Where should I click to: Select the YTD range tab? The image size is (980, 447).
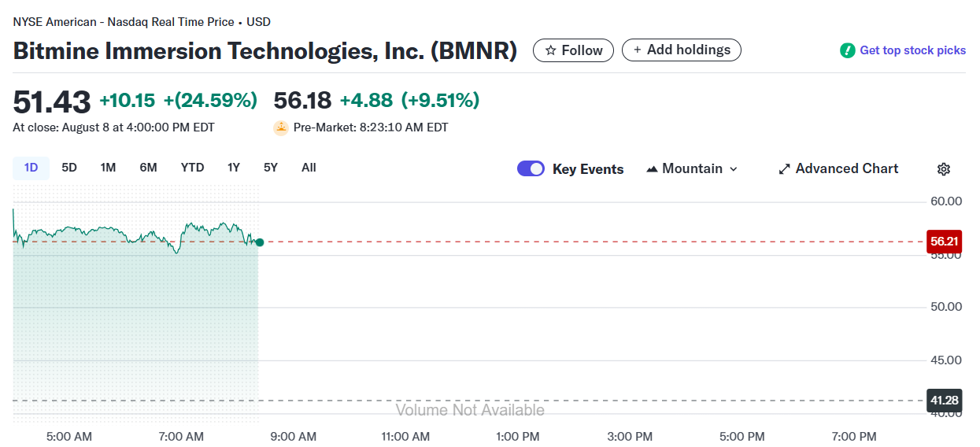pos(192,168)
